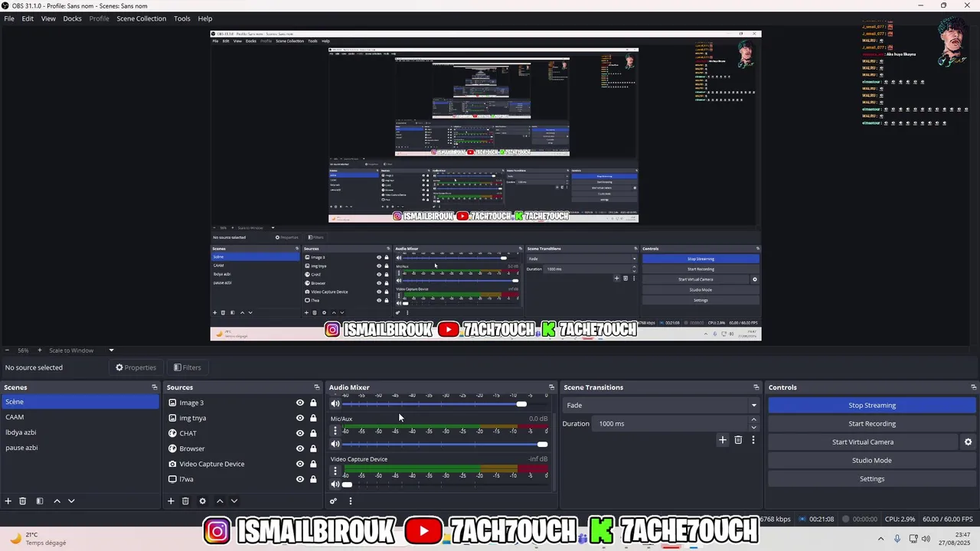980x551 pixels.
Task: Undock the Scenes panel
Action: click(x=154, y=387)
